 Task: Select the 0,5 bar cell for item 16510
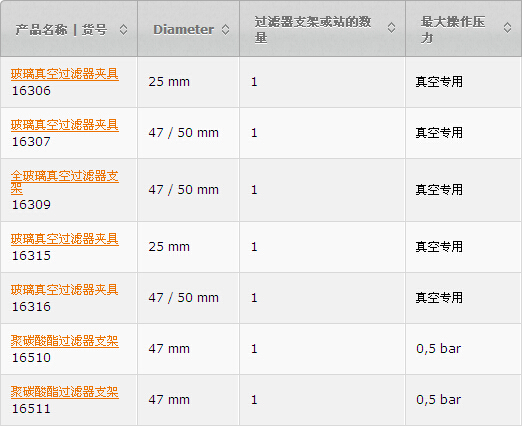click(x=463, y=349)
